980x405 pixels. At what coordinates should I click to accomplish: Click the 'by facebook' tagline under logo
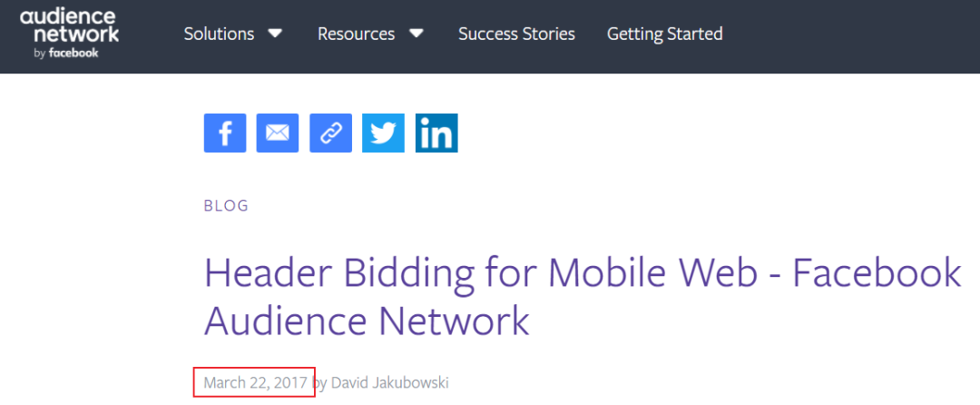[64, 53]
